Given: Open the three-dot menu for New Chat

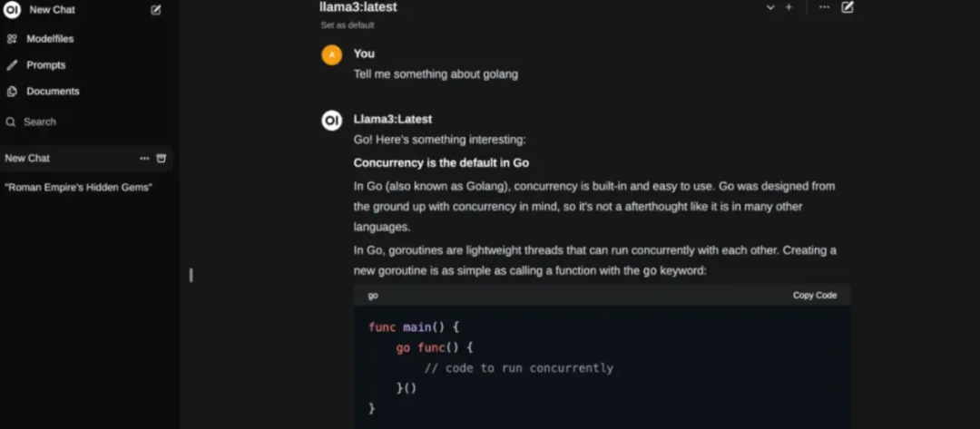Looking at the screenshot, I should click(x=144, y=158).
